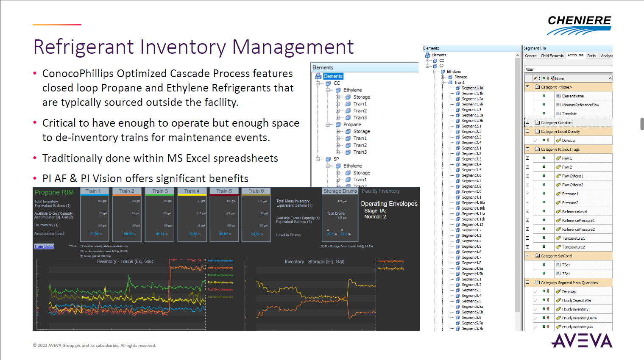
Task: Select the Train 6 tab on the dashboard
Action: click(256, 191)
